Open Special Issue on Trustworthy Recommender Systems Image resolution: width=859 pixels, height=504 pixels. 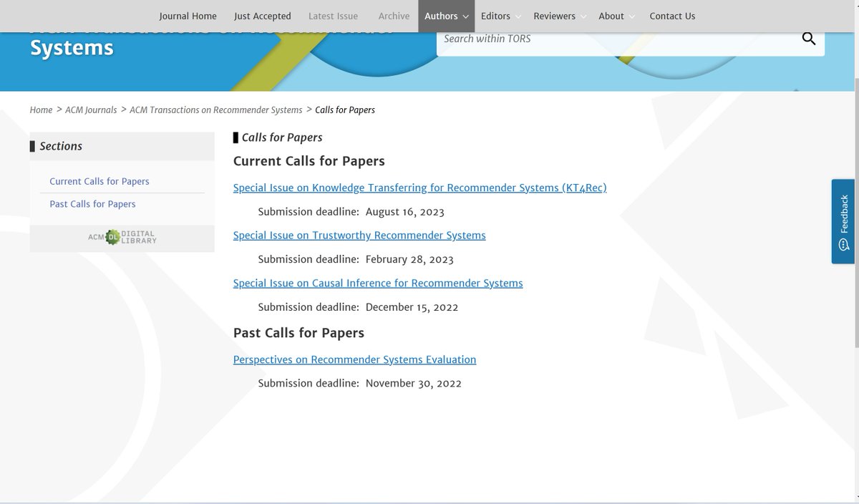(359, 236)
